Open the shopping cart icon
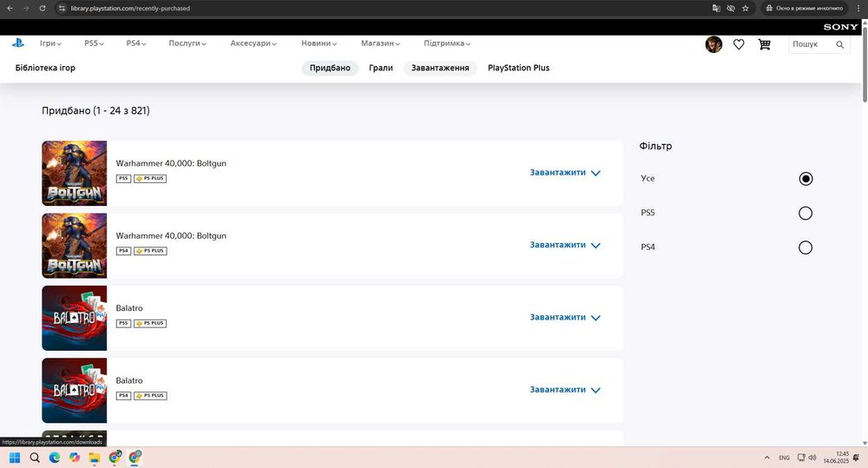Viewport: 868px width, 468px height. point(765,44)
